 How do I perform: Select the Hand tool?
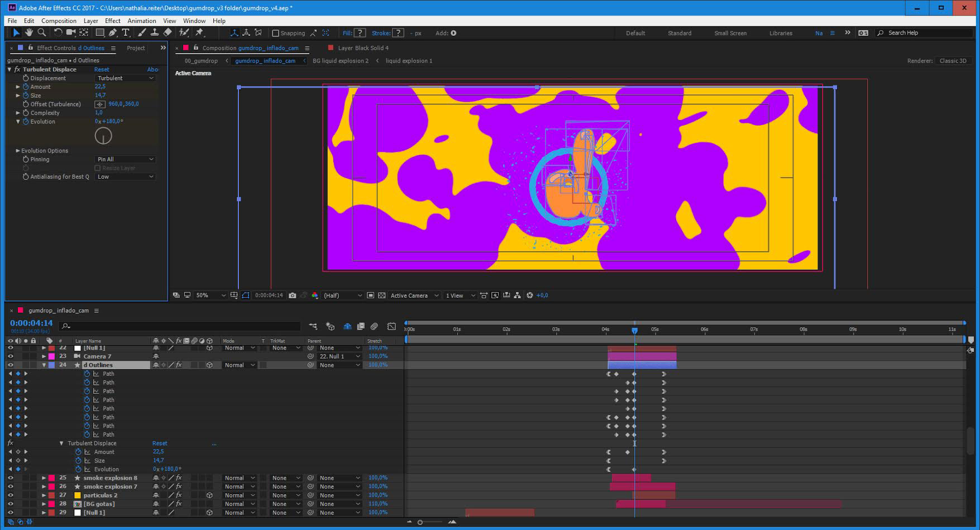(29, 33)
